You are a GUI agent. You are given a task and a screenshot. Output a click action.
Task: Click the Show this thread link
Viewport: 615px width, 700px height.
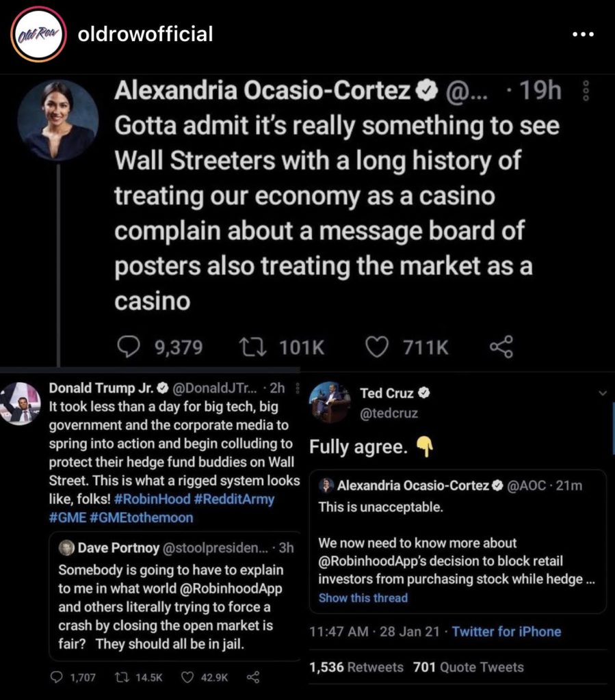pyautogui.click(x=363, y=598)
